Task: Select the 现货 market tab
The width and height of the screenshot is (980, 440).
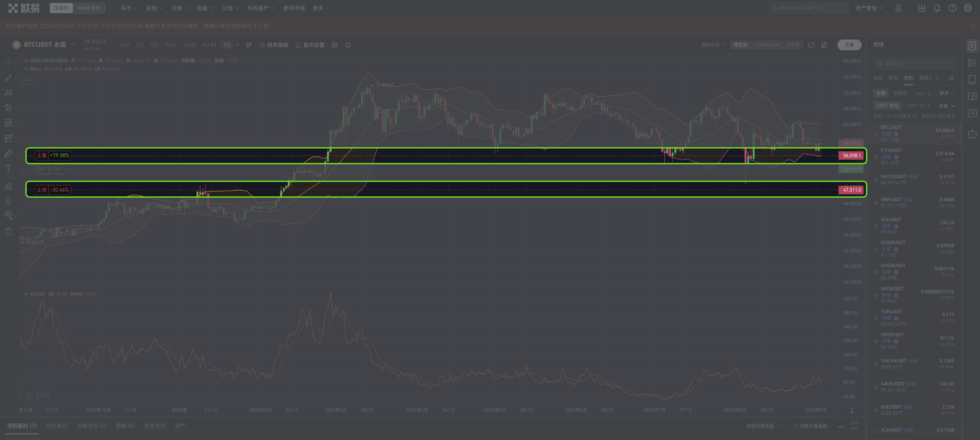Action: click(893, 78)
